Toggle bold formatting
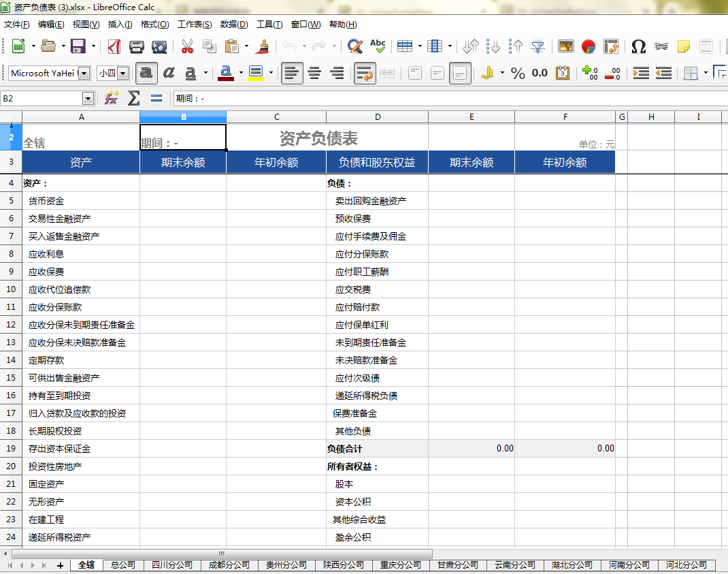 coord(146,73)
